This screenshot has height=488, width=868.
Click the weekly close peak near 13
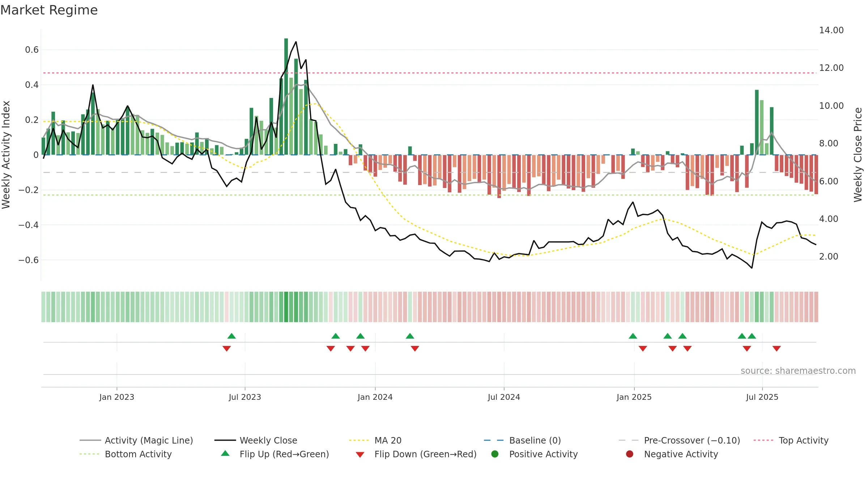pos(296,42)
